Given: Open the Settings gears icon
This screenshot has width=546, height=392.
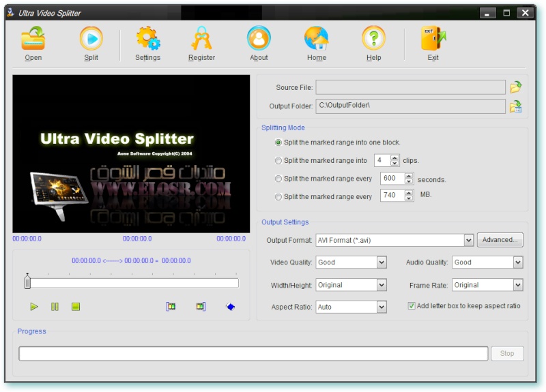Looking at the screenshot, I should click(x=148, y=38).
